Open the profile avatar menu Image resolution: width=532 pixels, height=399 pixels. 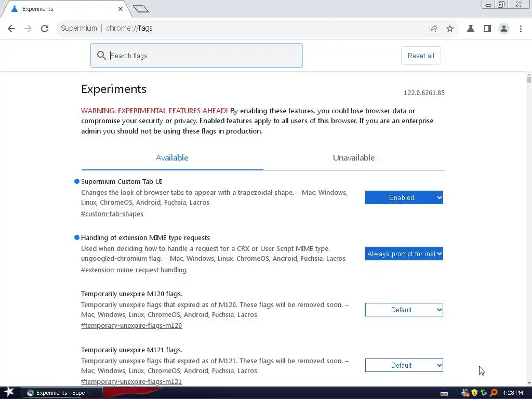(504, 29)
